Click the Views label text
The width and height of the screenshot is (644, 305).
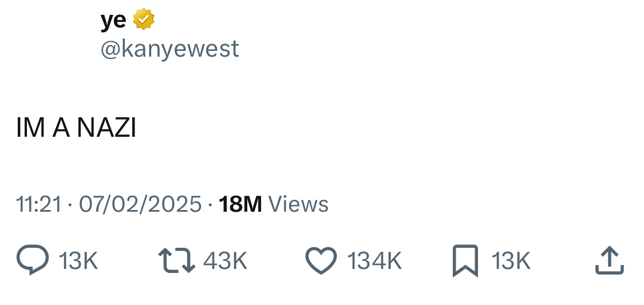(x=298, y=204)
